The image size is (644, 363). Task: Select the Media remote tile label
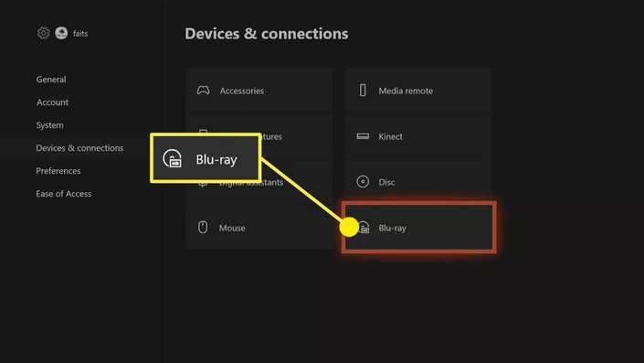[x=406, y=91]
